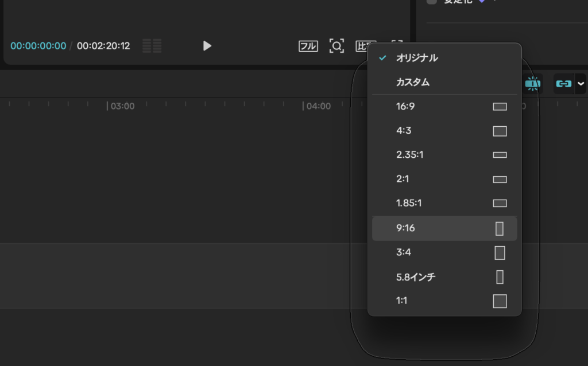This screenshot has width=588, height=366.
Task: Click the audio level meter icon
Action: 152,46
